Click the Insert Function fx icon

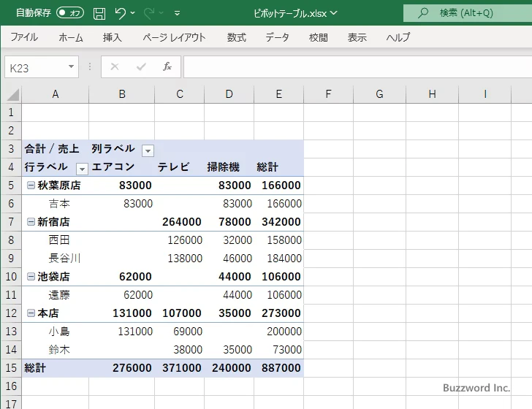[167, 66]
